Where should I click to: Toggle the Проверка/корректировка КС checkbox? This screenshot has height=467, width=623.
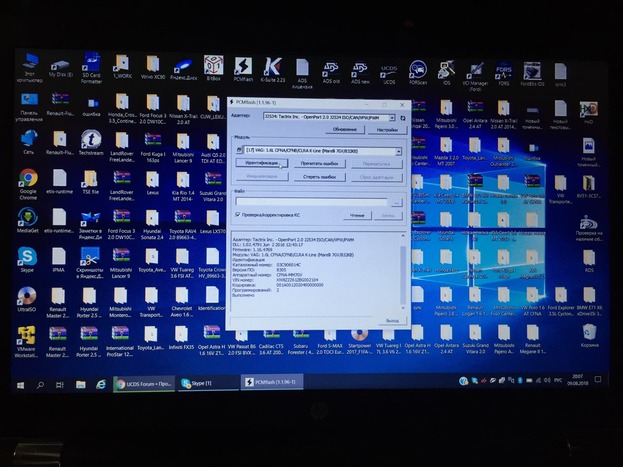(236, 214)
